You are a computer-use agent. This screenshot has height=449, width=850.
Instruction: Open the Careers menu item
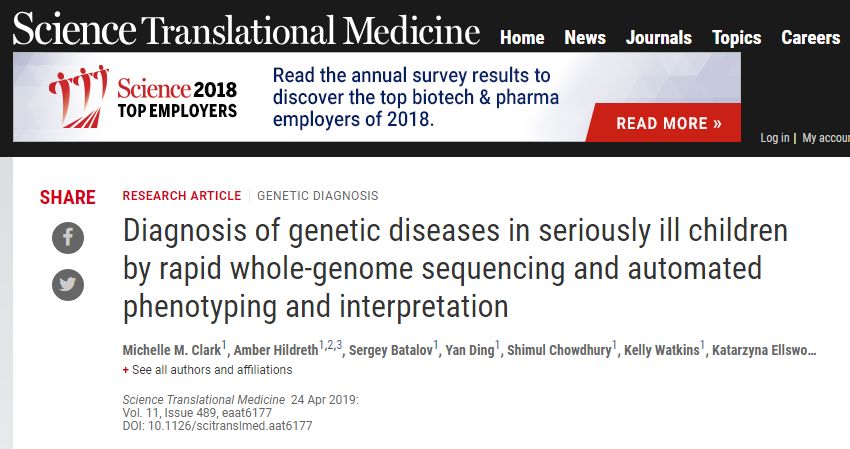pos(810,38)
